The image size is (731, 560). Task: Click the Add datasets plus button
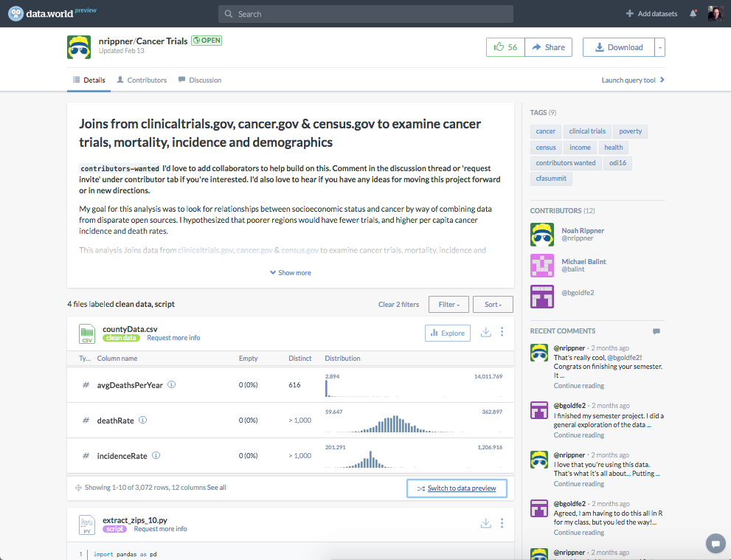click(x=652, y=13)
